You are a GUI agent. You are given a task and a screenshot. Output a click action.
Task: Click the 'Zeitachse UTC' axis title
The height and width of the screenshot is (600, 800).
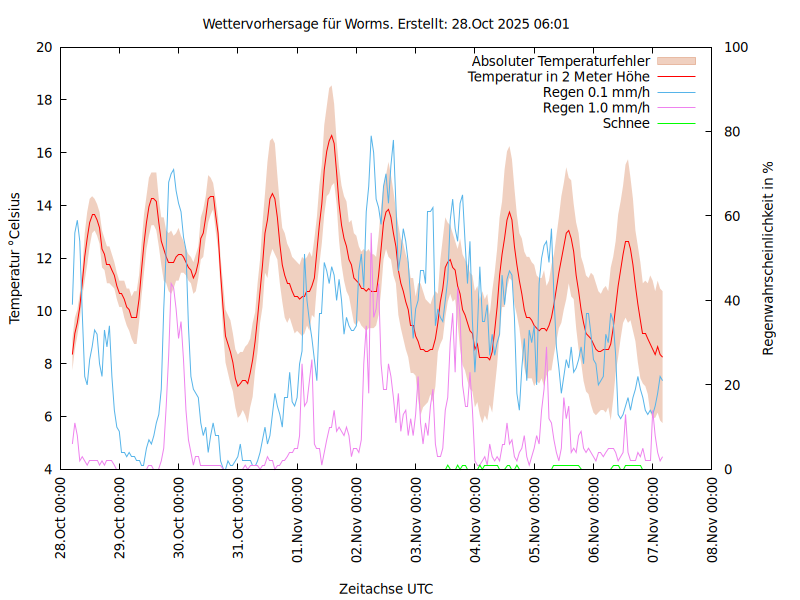386,588
